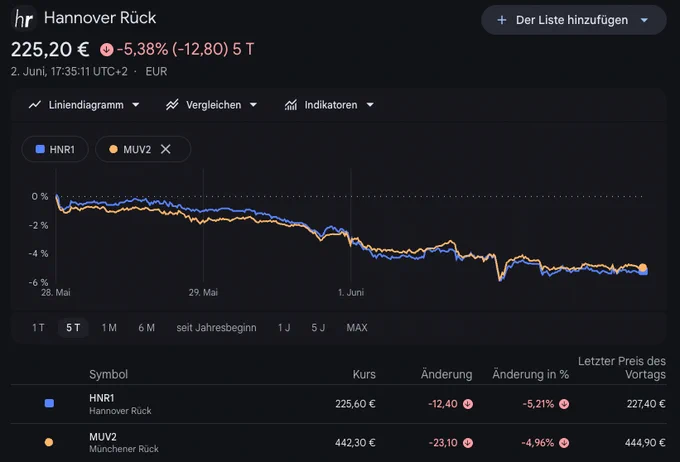Click the 28. Mai date label on chart
This screenshot has height=462, width=680.
pyautogui.click(x=56, y=292)
